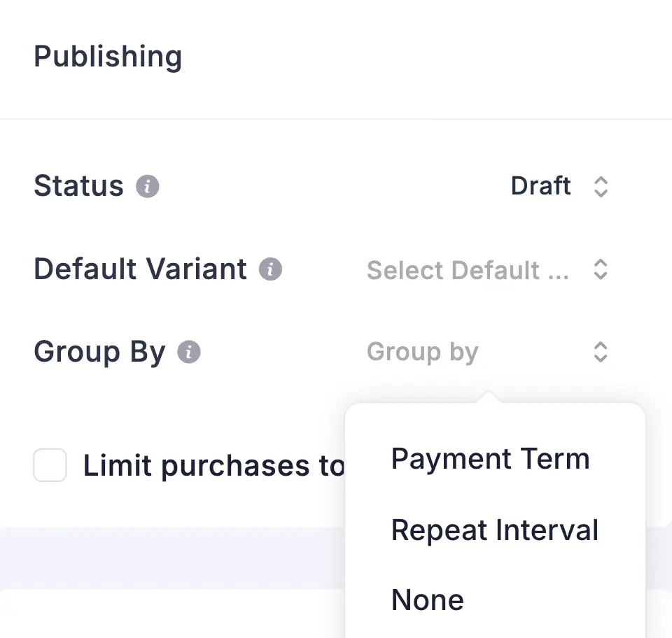Open the Status dropdown showing Draft
The image size is (672, 638).
tap(541, 186)
